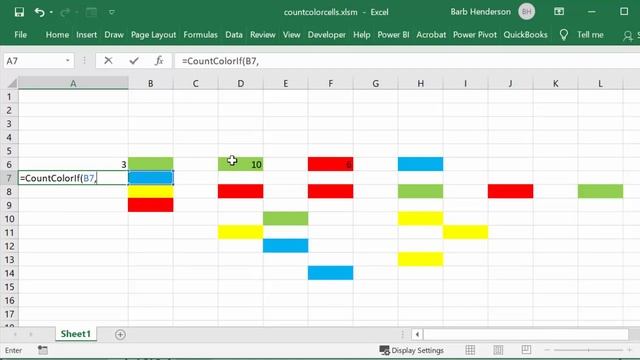Switch to the Formulas tab

pos(200,35)
